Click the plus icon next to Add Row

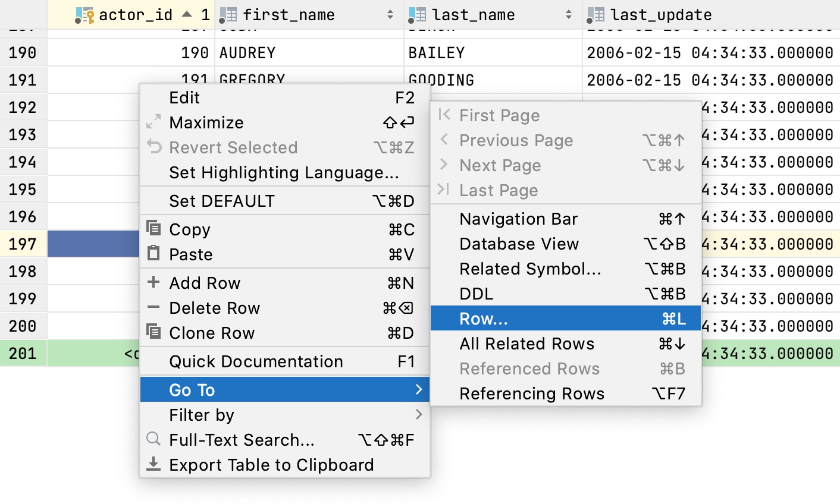(154, 282)
